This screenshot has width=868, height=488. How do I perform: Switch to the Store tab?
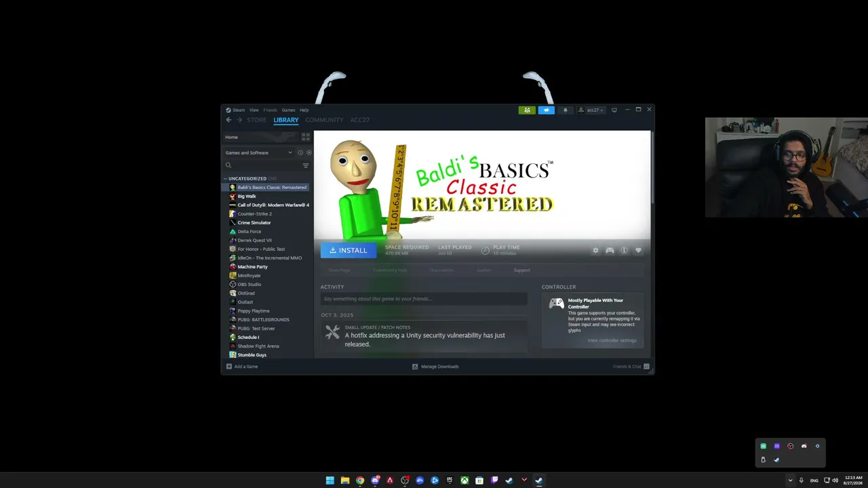(x=256, y=120)
